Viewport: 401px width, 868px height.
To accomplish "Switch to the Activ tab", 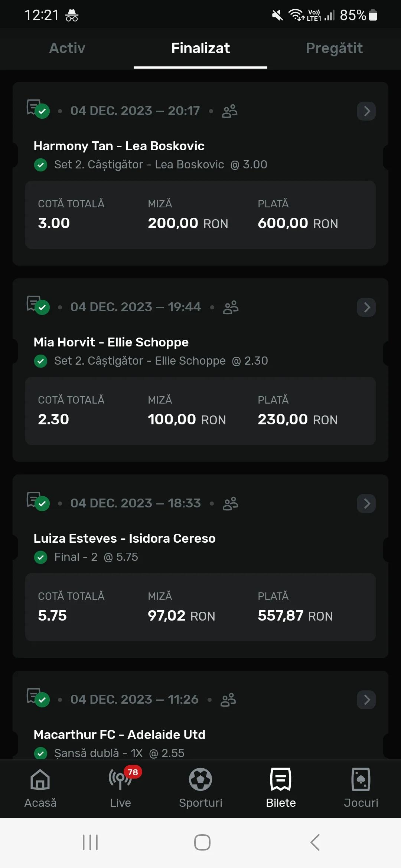I will point(67,48).
